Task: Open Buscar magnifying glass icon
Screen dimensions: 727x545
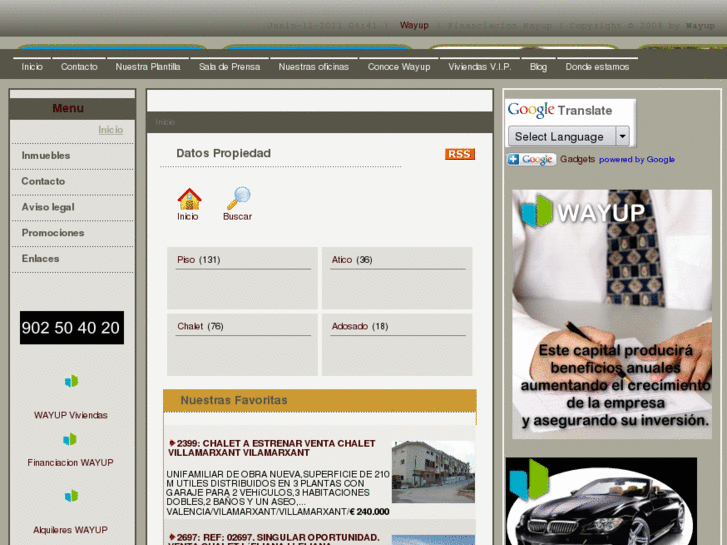Action: pyautogui.click(x=239, y=199)
